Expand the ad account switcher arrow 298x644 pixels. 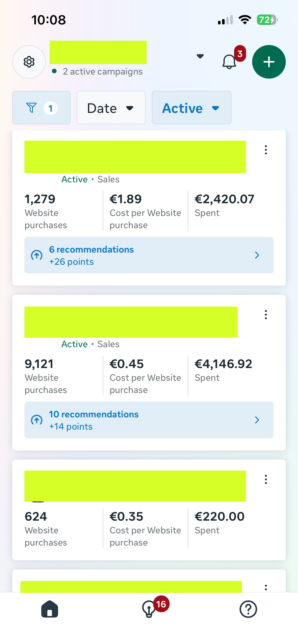(x=200, y=56)
